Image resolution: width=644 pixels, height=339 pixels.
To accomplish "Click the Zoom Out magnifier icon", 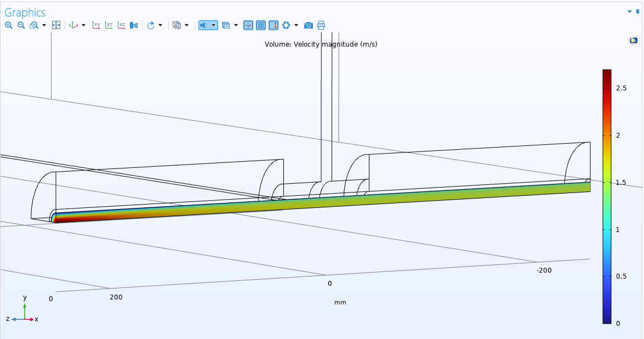I will click(21, 25).
